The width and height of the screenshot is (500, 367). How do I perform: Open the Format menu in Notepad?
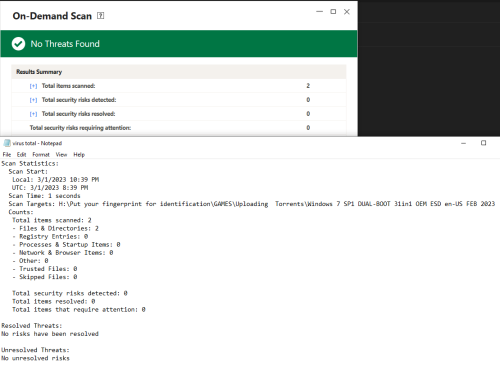(41, 155)
